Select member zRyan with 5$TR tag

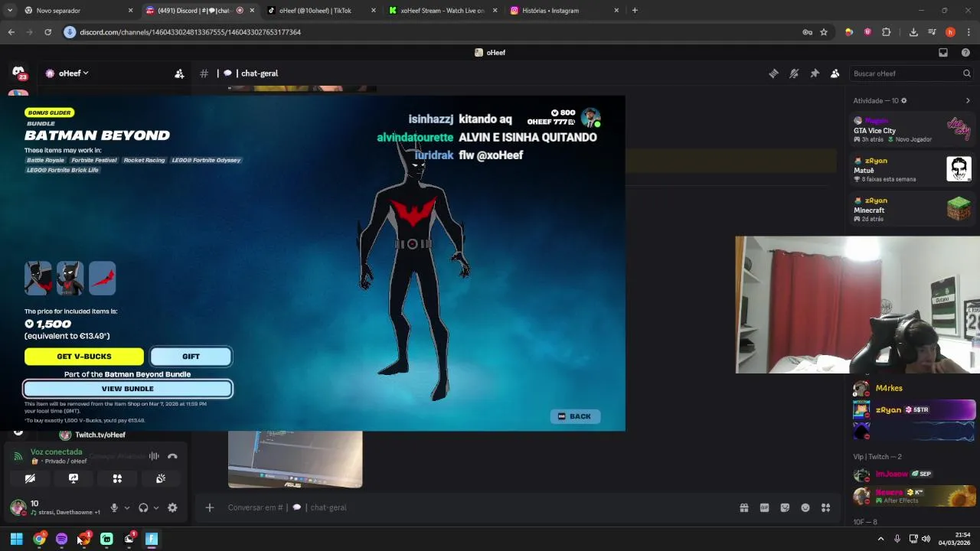tap(913, 409)
